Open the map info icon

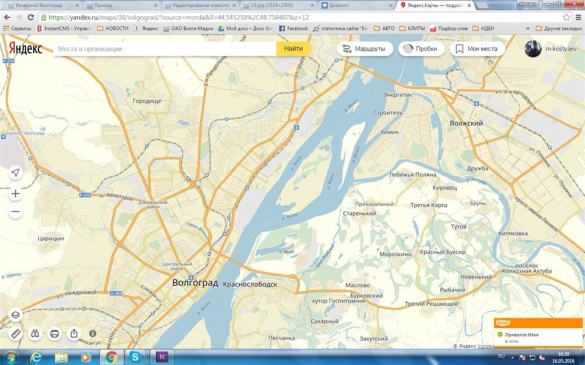[93, 333]
